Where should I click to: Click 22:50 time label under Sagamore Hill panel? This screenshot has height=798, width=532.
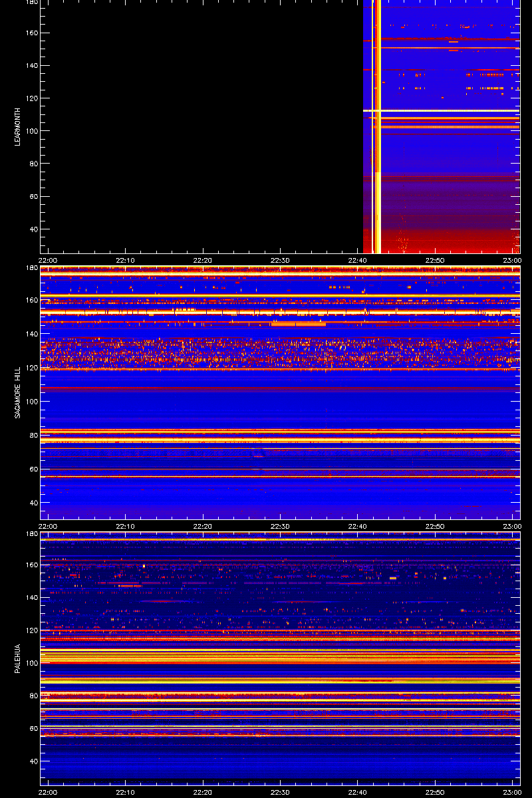(x=435, y=526)
